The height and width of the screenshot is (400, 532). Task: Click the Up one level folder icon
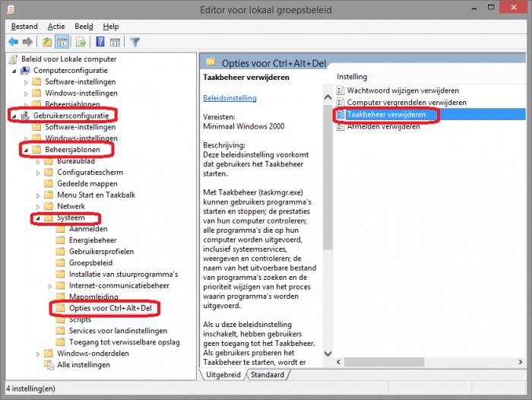[47, 42]
